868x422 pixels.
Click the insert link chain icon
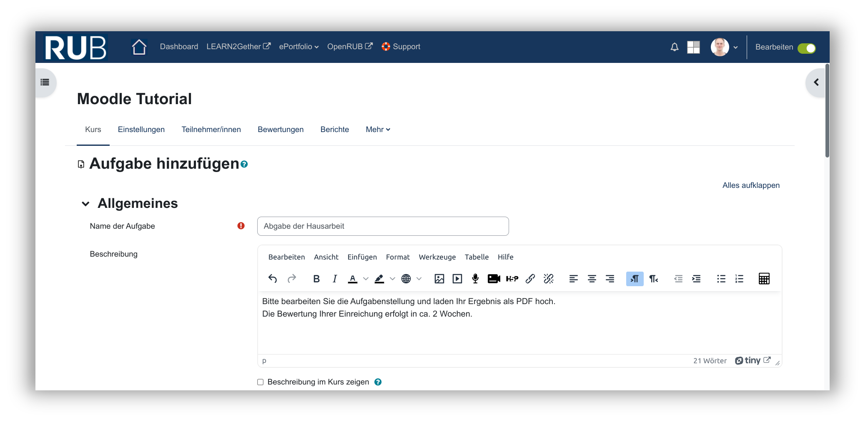[530, 279]
